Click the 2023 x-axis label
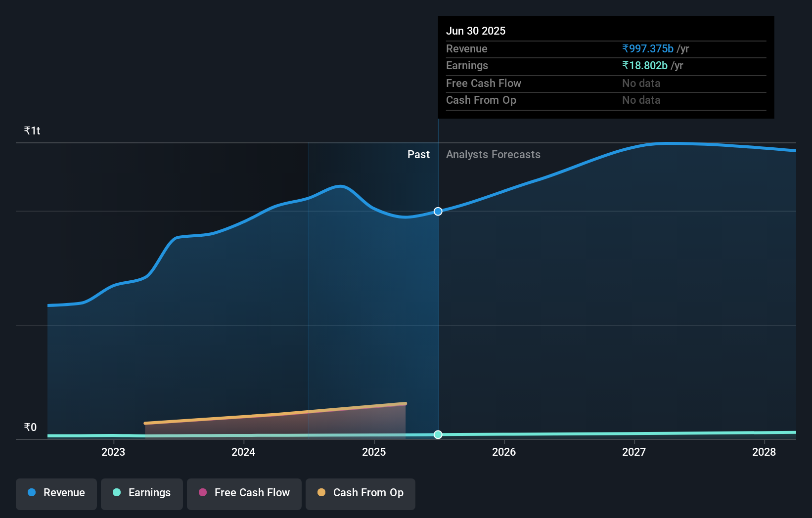The height and width of the screenshot is (518, 812). (113, 452)
